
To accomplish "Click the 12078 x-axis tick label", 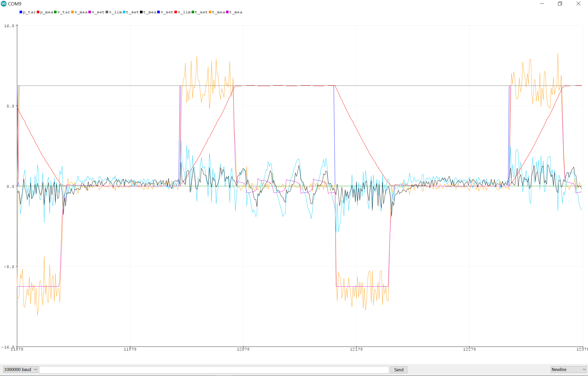I will 243,349.
